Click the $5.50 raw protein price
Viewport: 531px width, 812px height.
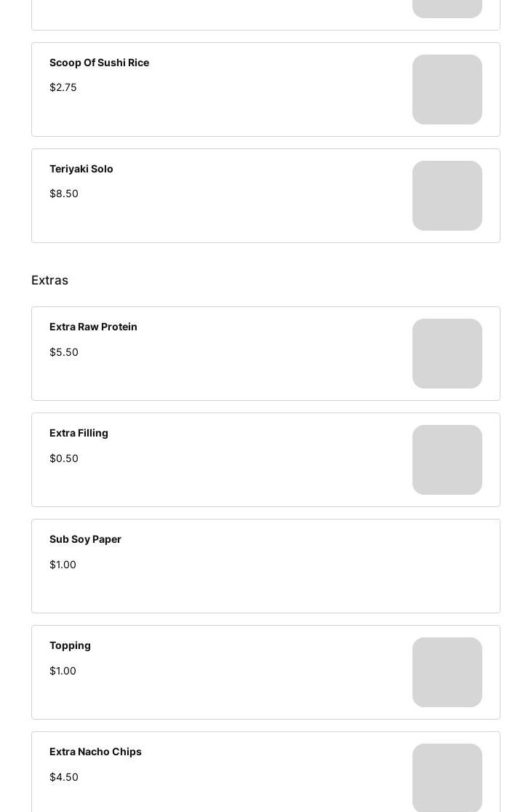point(64,352)
